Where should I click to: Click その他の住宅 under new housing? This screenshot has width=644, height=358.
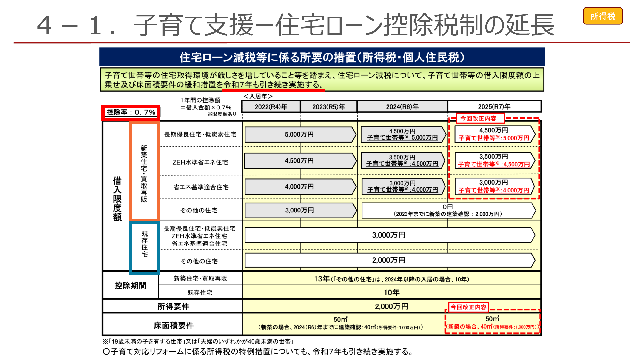click(x=199, y=210)
